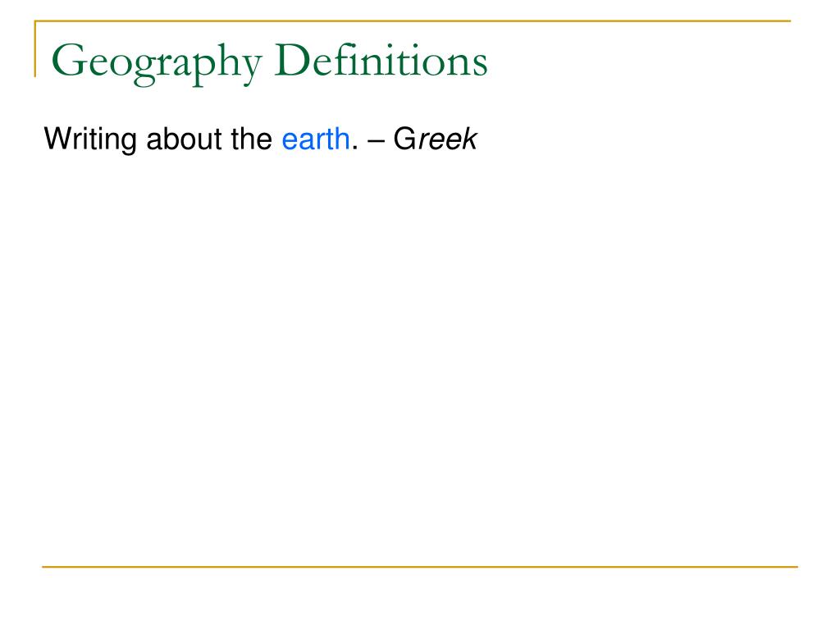
Task: Click the word "the" before earth
Action: click(x=251, y=139)
